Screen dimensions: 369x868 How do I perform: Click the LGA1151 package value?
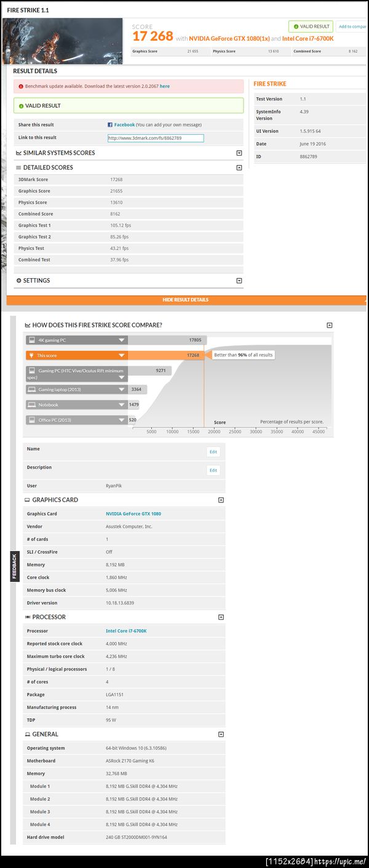(x=115, y=694)
